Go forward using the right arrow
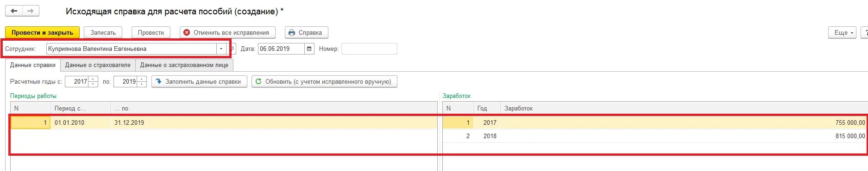This screenshot has height=171, width=868. coord(31,11)
